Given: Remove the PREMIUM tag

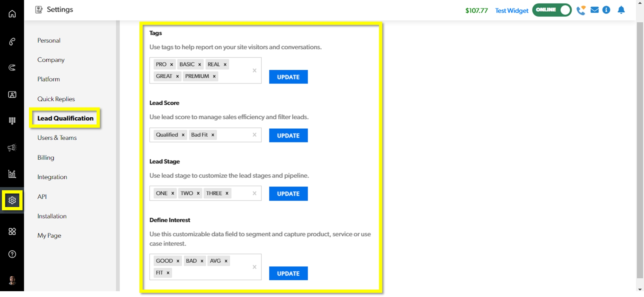Looking at the screenshot, I should 214,76.
